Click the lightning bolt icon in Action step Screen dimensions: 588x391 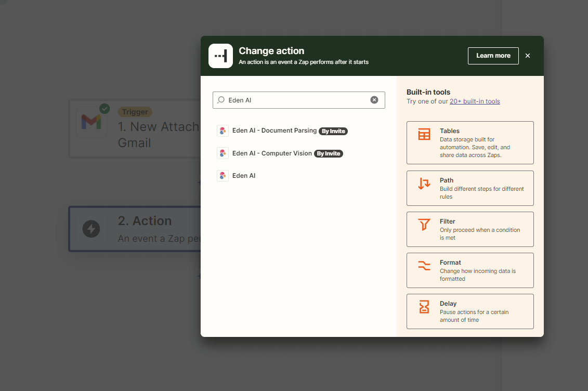click(91, 229)
